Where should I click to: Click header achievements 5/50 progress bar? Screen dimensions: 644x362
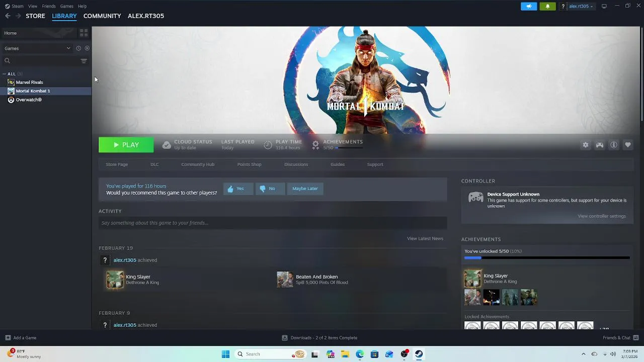coord(349,148)
